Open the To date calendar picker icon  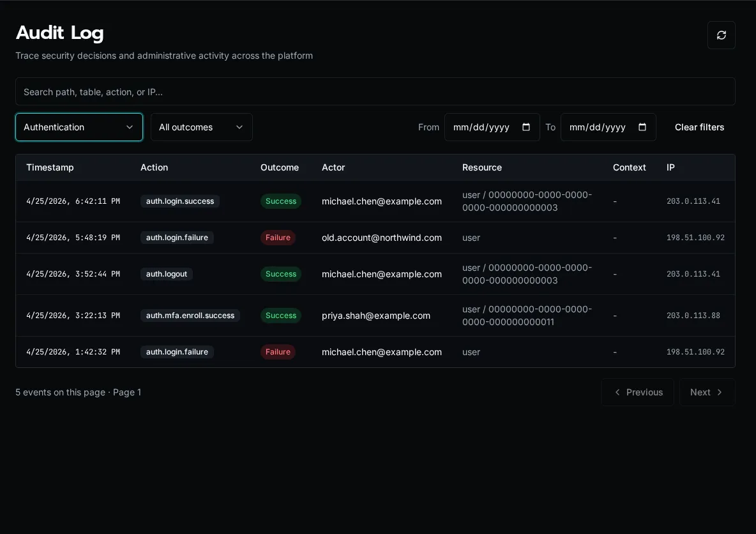(642, 127)
